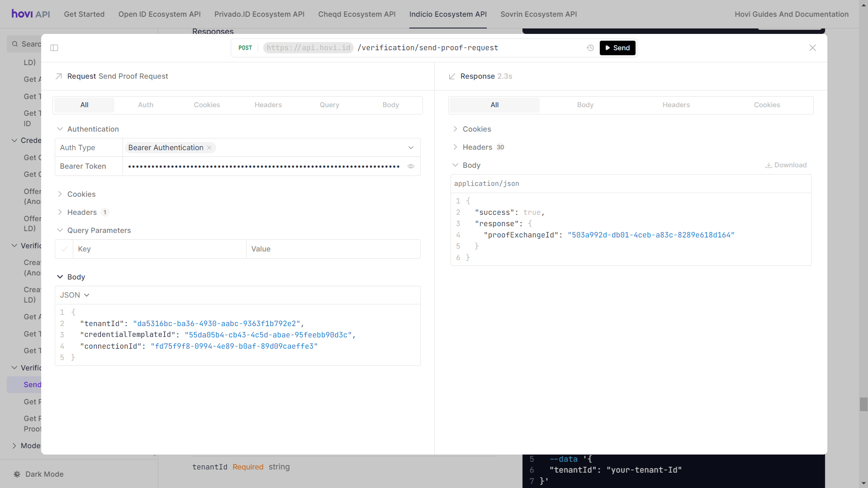
Task: Toggle the query parameter row checkbox
Action: (64, 249)
